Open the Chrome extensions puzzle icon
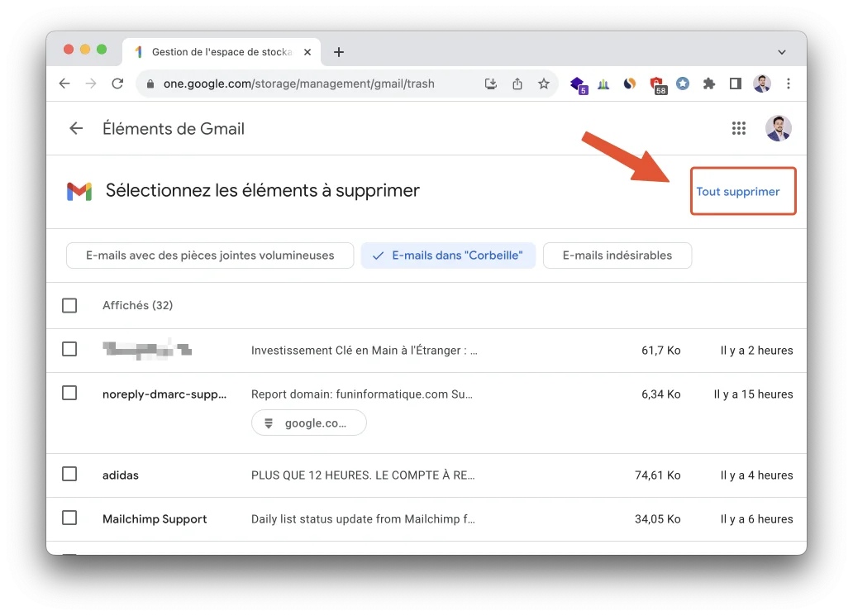853x616 pixels. click(708, 84)
